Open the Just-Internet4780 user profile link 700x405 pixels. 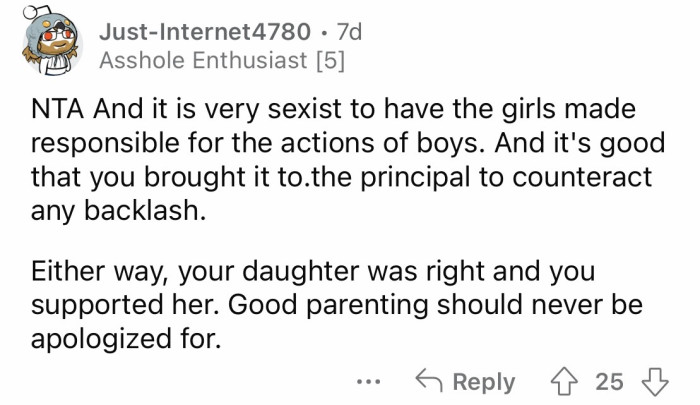(x=206, y=31)
